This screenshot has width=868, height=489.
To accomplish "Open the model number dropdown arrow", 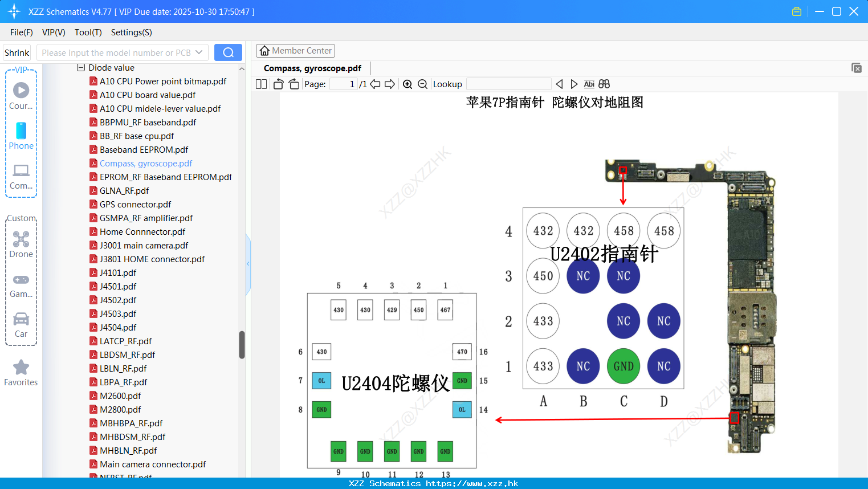I will 199,52.
